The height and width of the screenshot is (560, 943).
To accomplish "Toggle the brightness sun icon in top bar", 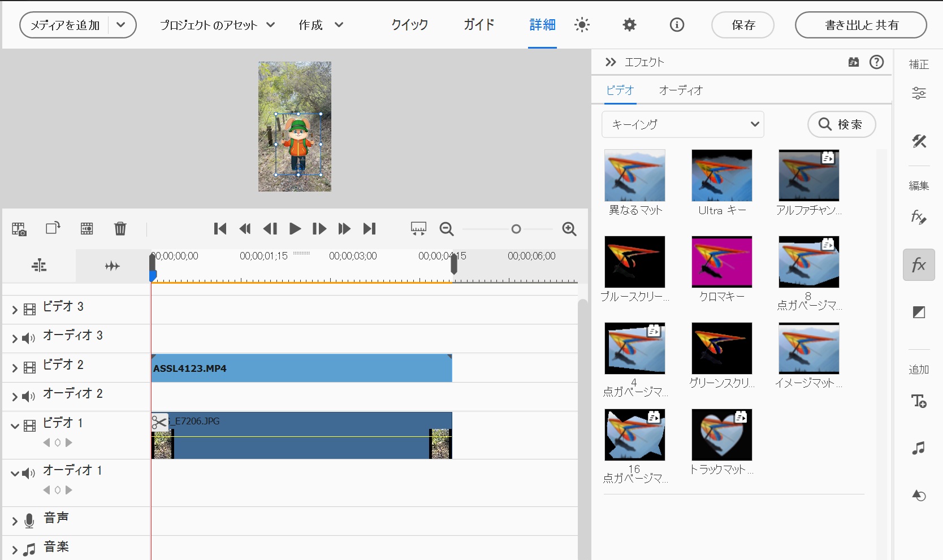I will [x=582, y=25].
